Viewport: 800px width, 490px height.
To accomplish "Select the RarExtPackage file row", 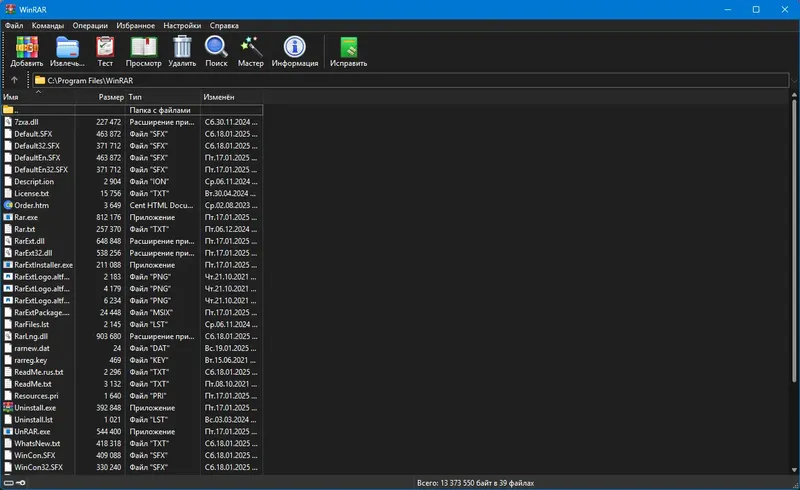I will pyautogui.click(x=133, y=312).
